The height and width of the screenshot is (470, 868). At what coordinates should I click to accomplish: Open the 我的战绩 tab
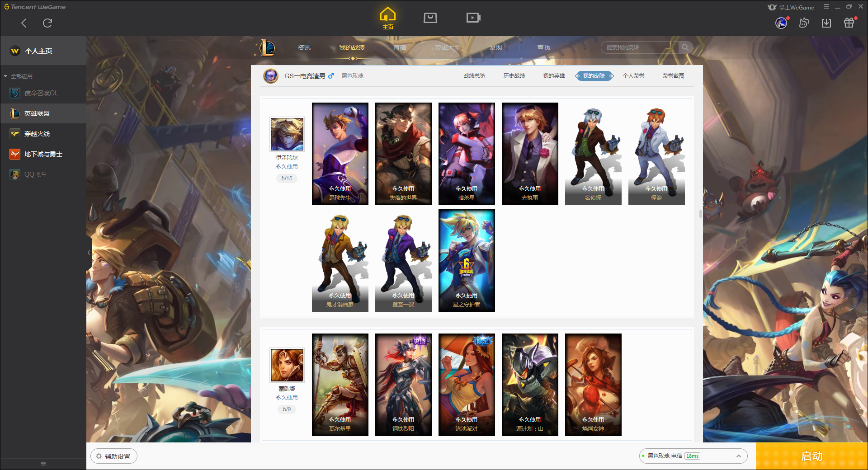click(x=352, y=47)
